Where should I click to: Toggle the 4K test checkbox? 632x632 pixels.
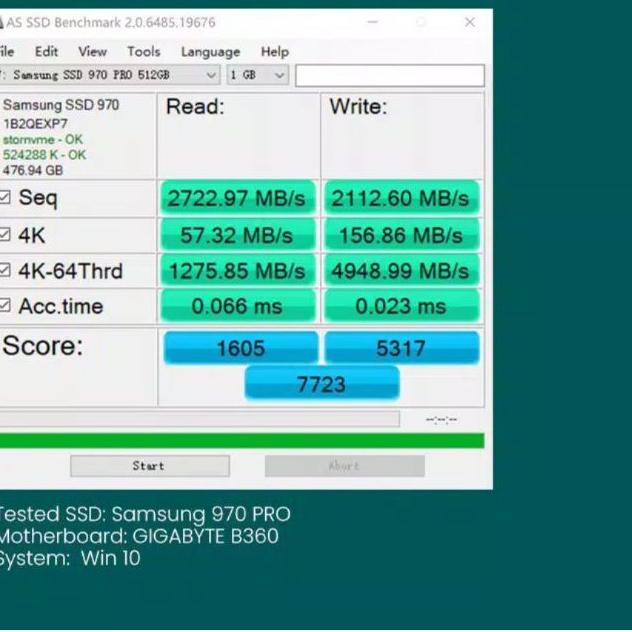coord(4,234)
